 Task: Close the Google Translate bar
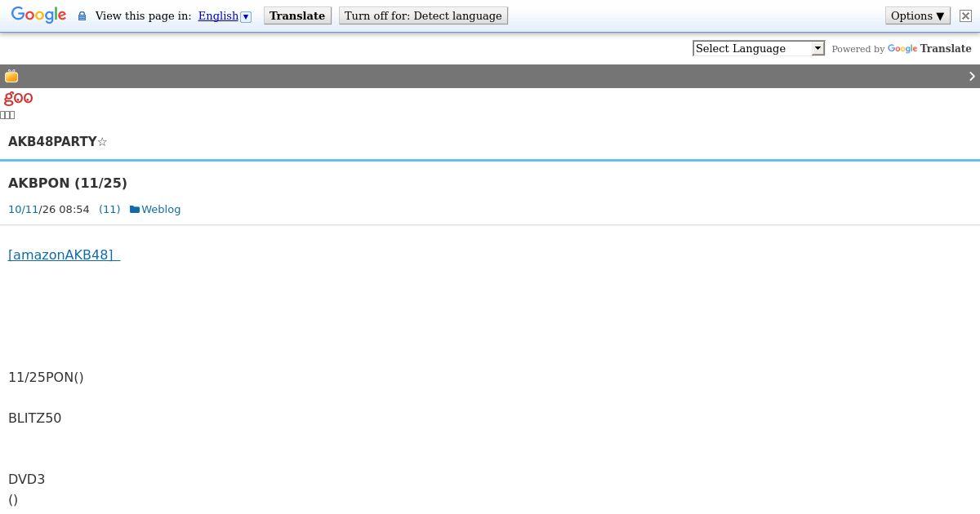[964, 16]
